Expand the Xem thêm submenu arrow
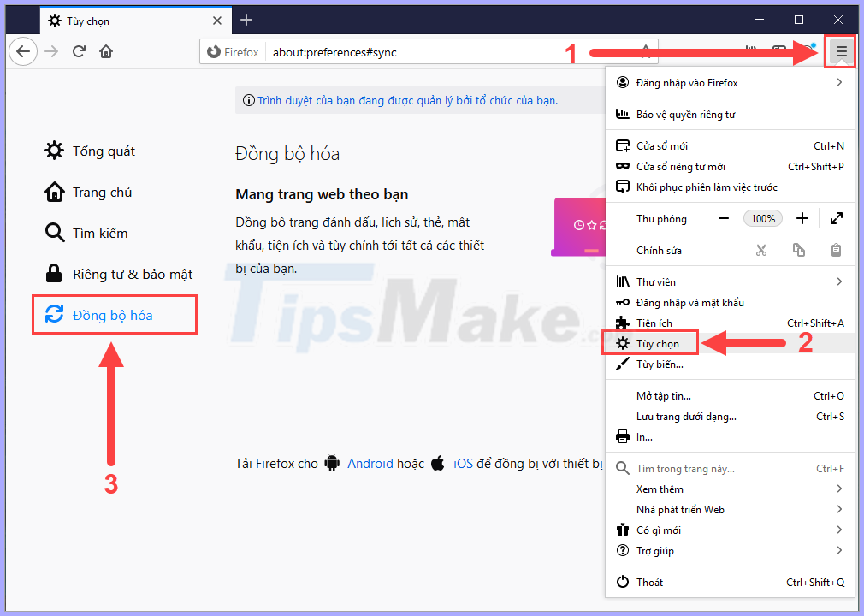Viewport: 864px width, 616px height. 839,489
